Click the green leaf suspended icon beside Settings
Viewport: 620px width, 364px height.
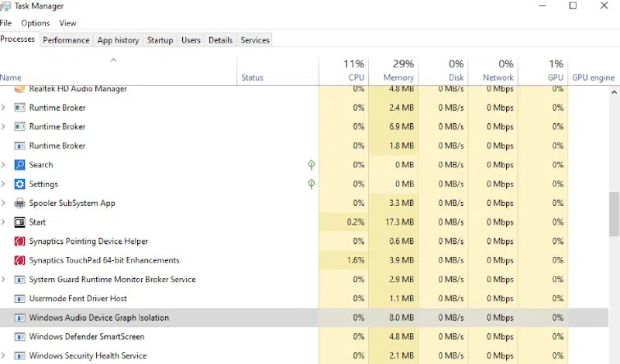312,184
